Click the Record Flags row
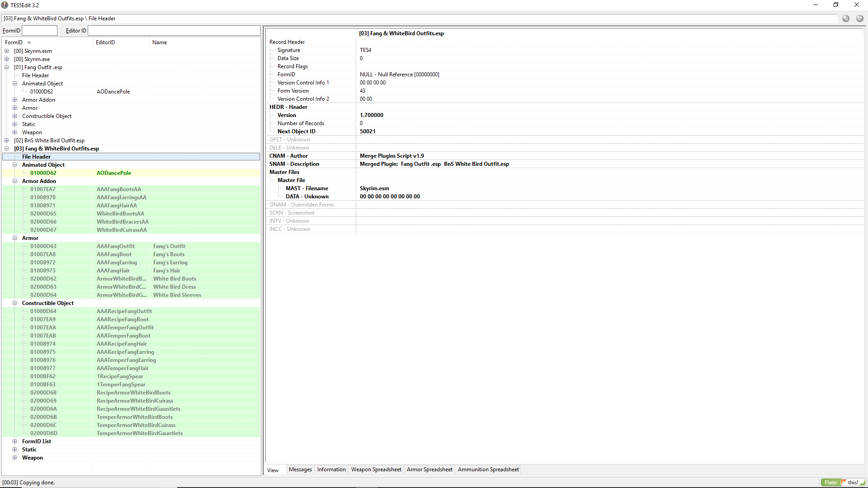This screenshot has height=488, width=868. 565,66
